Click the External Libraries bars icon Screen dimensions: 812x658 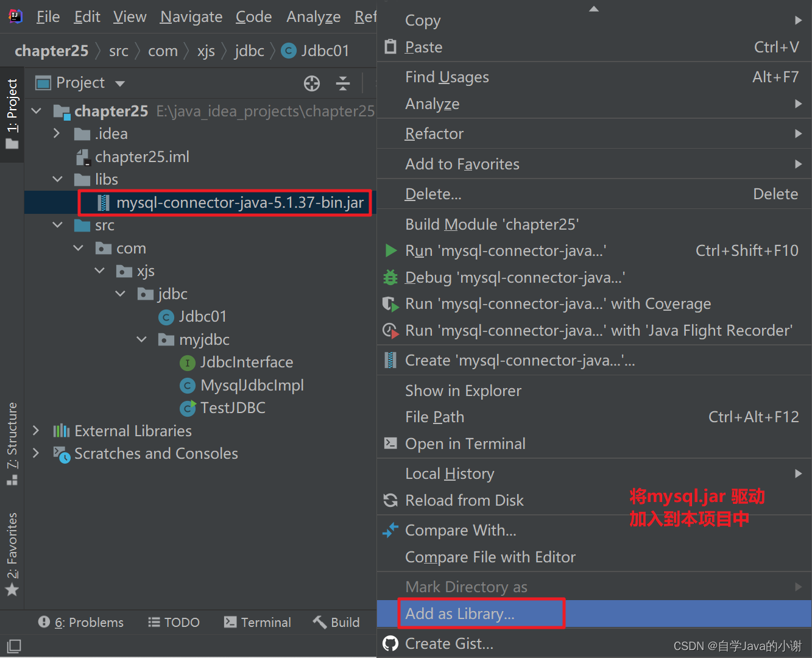[62, 431]
